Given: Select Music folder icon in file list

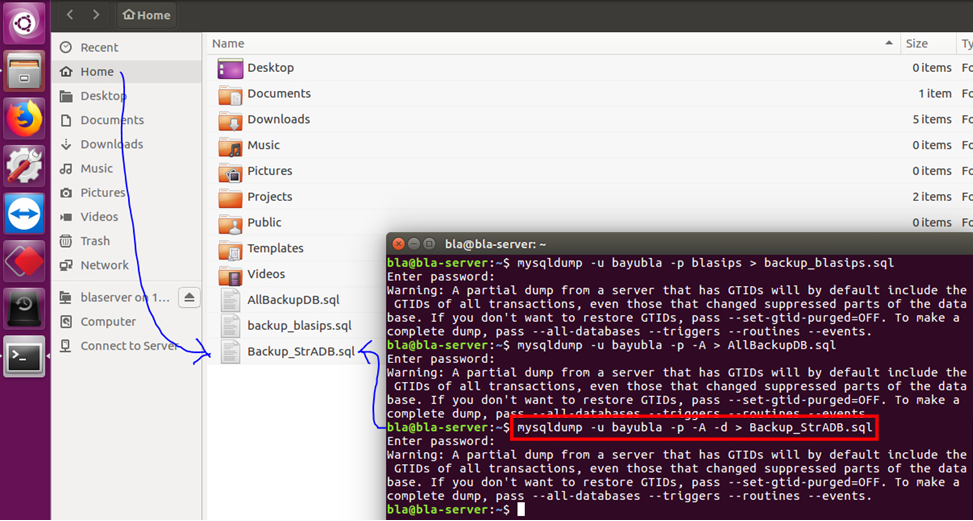Looking at the screenshot, I should click(x=230, y=146).
